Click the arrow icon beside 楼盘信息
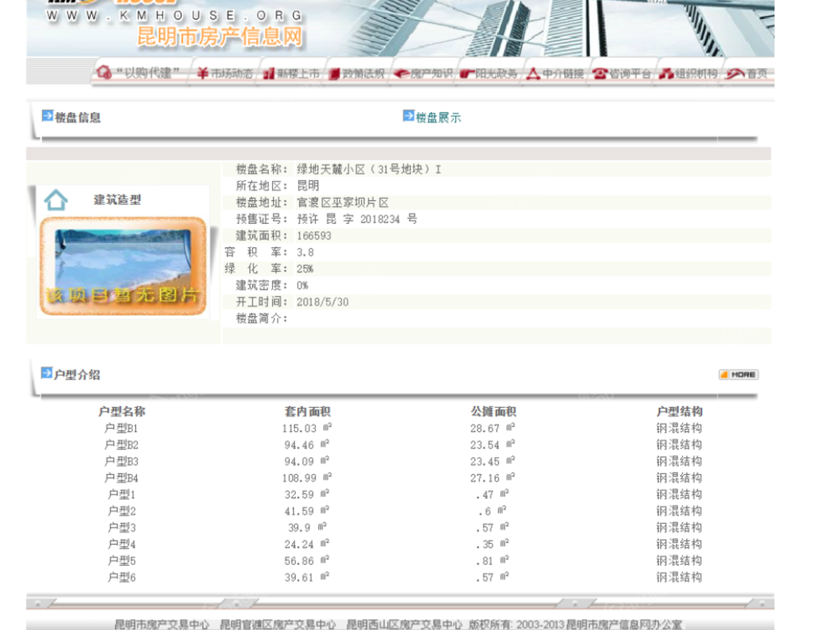840x630 pixels. point(48,116)
